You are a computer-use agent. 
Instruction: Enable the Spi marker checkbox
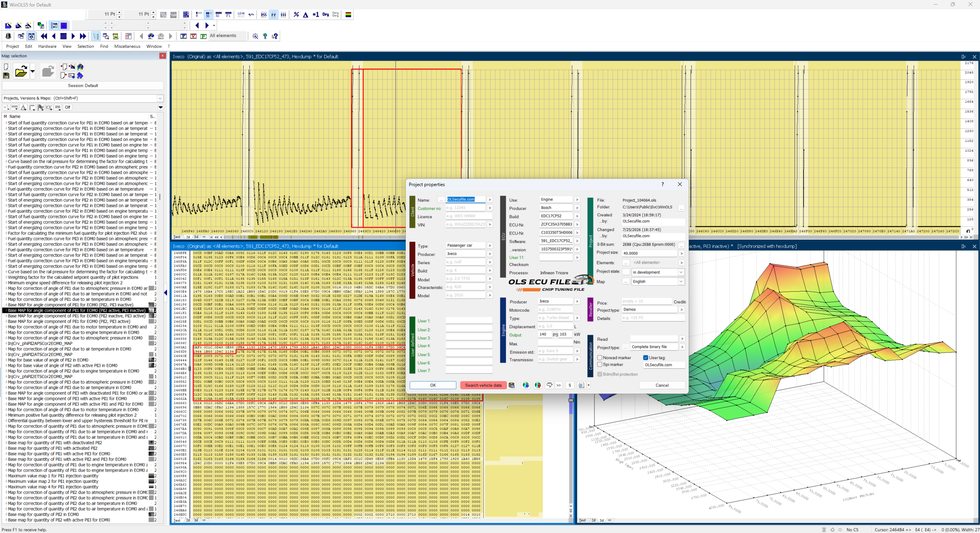pos(600,365)
